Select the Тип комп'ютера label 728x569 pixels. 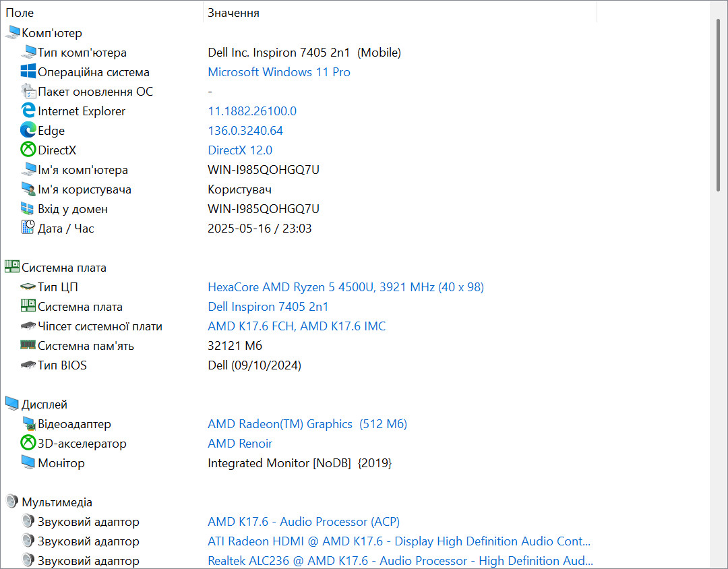pyautogui.click(x=82, y=53)
